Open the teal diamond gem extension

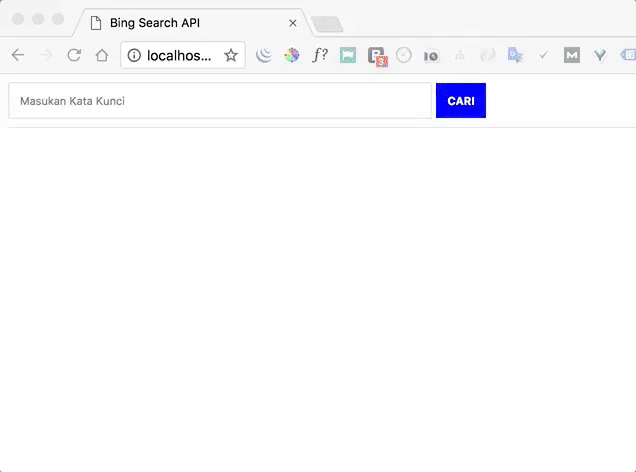tap(600, 55)
